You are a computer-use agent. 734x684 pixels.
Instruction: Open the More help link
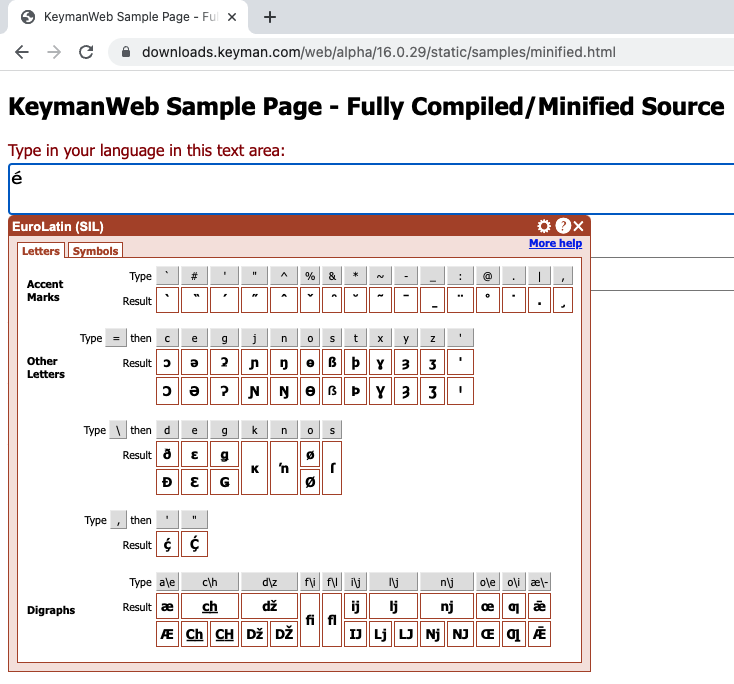tap(555, 243)
